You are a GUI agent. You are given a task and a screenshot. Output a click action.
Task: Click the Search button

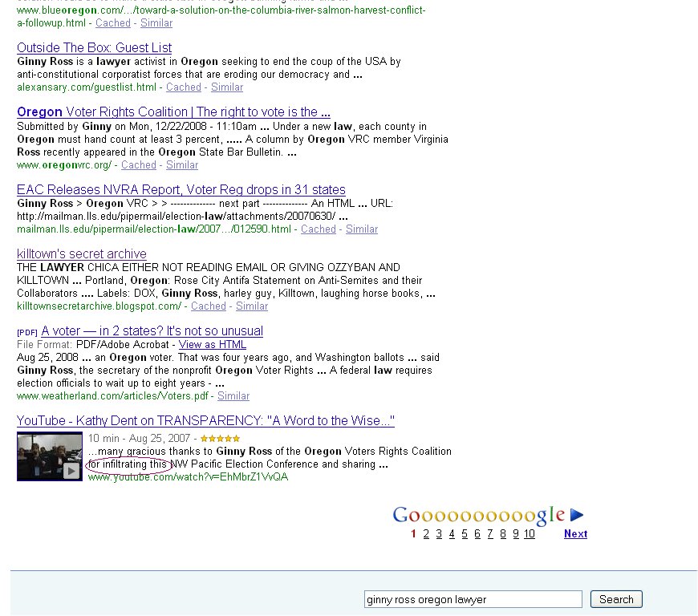point(616,599)
